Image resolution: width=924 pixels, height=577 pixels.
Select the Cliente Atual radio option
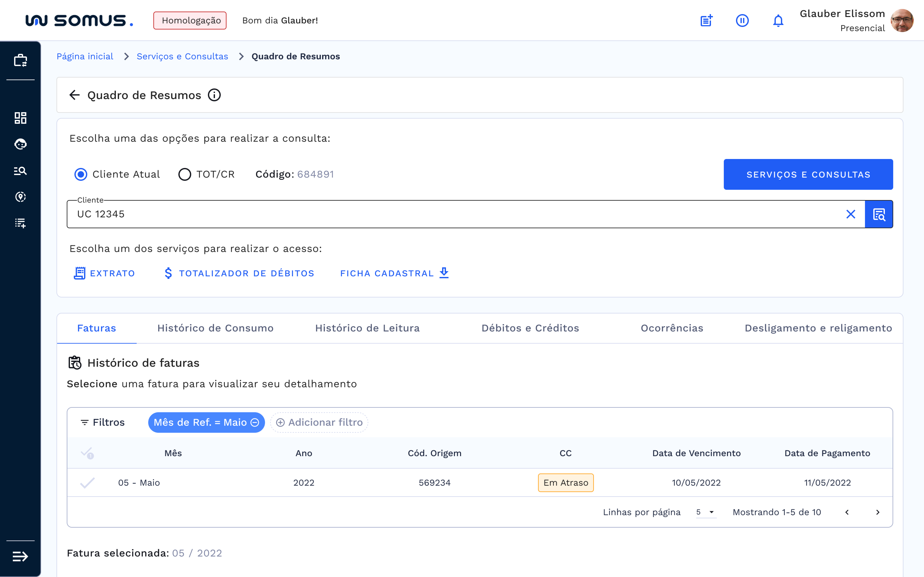81,174
